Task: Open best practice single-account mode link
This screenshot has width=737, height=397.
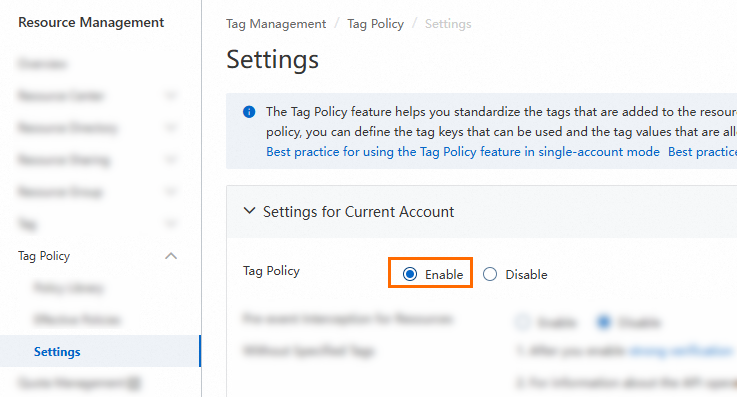Action: point(463,152)
